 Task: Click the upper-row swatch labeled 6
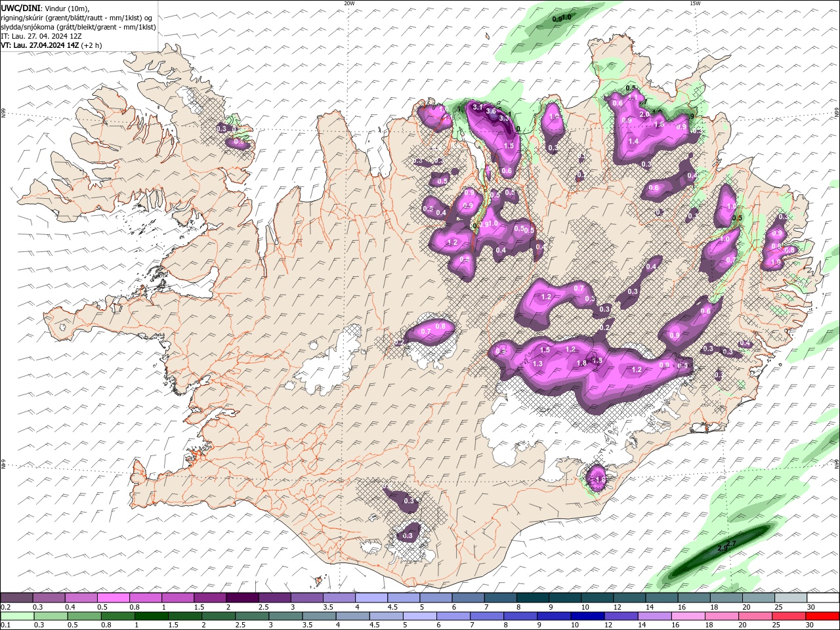(468, 598)
